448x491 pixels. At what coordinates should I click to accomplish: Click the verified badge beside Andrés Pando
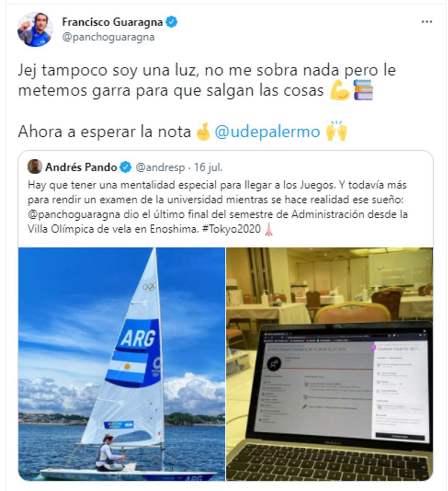coord(126,167)
